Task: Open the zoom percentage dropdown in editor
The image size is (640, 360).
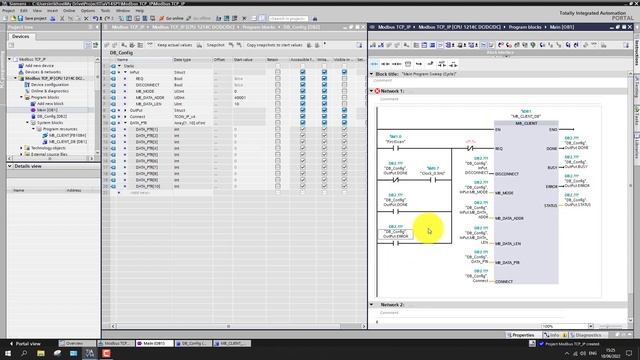Action: click(x=591, y=326)
